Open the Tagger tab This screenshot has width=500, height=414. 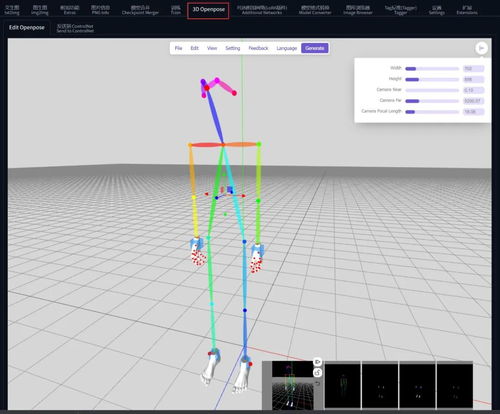pyautogui.click(x=400, y=10)
